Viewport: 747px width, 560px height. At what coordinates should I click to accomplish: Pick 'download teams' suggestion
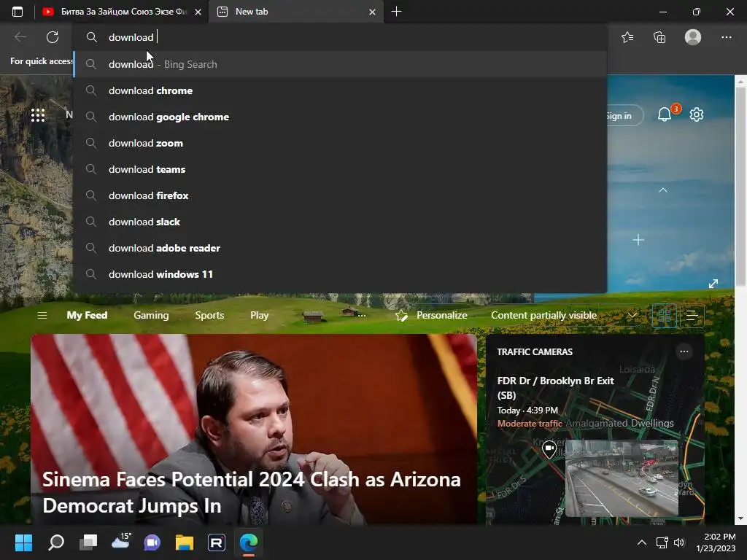[x=340, y=169]
